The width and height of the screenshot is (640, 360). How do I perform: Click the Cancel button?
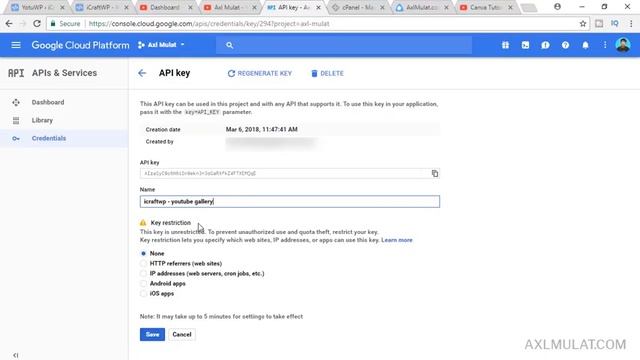(182, 334)
